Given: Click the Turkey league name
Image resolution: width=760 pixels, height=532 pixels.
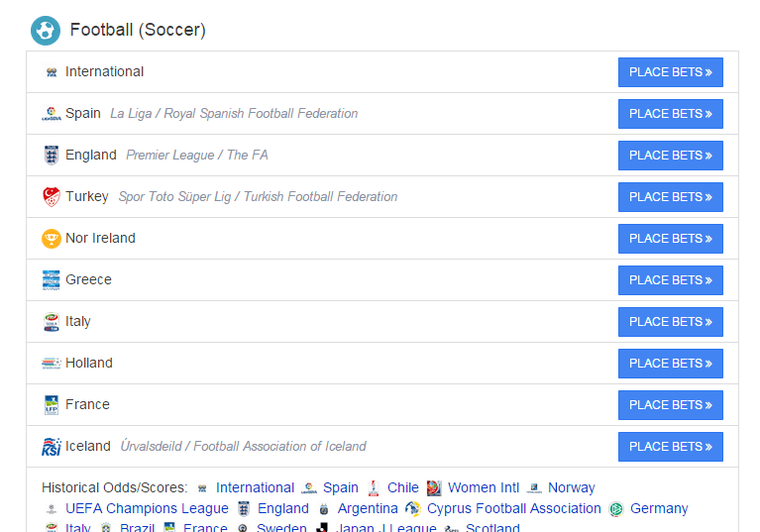Looking at the screenshot, I should click(x=87, y=197).
